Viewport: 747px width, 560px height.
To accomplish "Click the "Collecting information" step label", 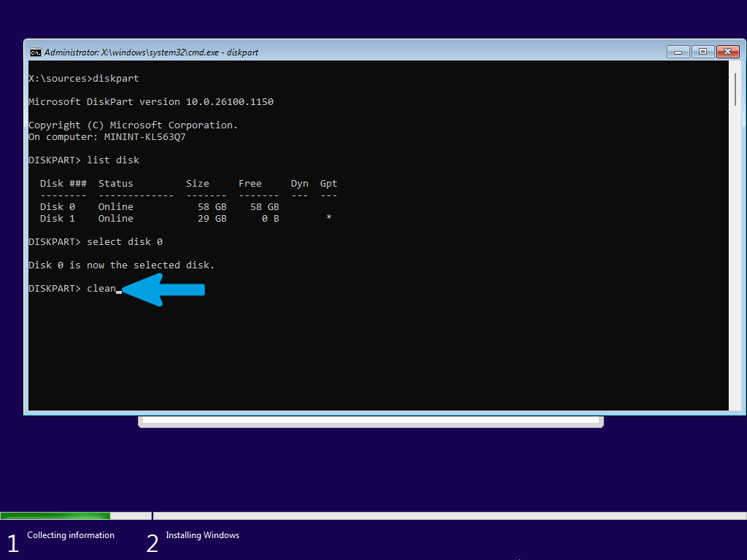I will point(71,535).
